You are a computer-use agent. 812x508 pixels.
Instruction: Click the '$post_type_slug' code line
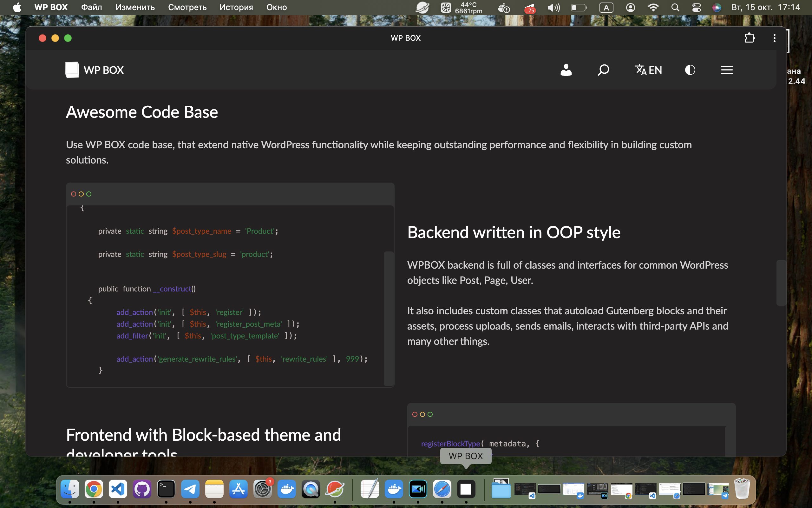[185, 254]
